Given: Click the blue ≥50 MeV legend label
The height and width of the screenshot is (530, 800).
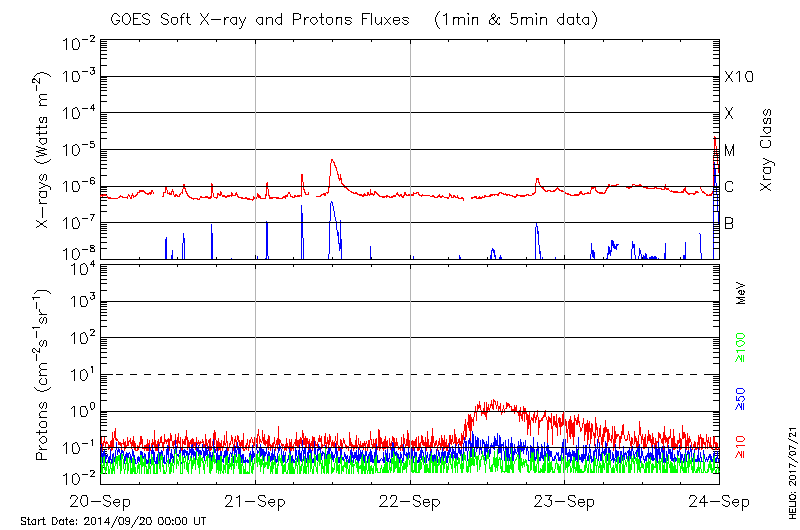Looking at the screenshot, I should pyautogui.click(x=741, y=399).
